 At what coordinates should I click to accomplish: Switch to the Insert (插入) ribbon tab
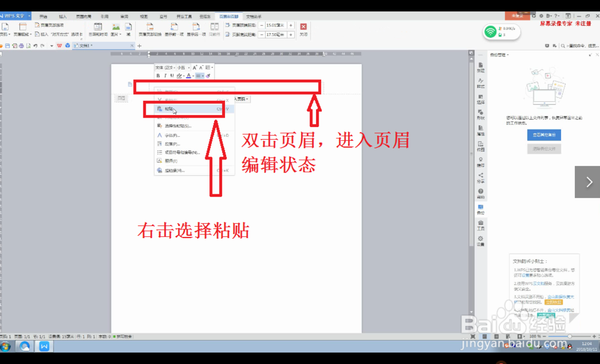click(x=63, y=16)
